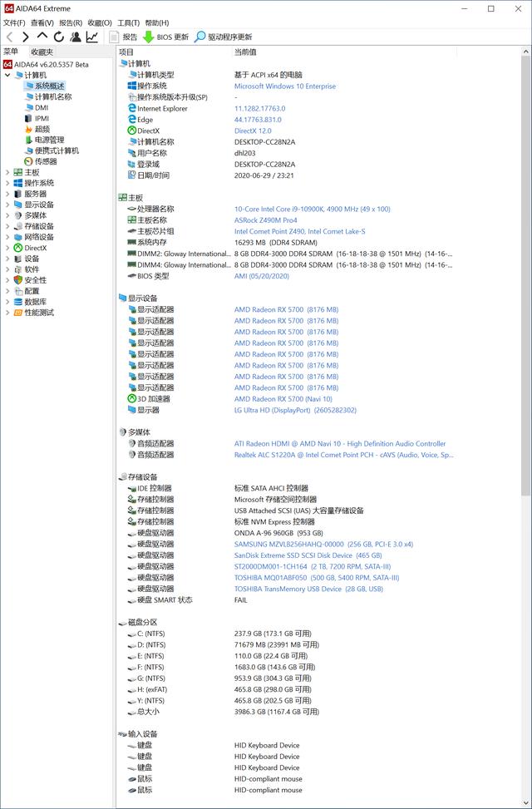
Task: Open the 报告(R) menu
Action: click(70, 22)
